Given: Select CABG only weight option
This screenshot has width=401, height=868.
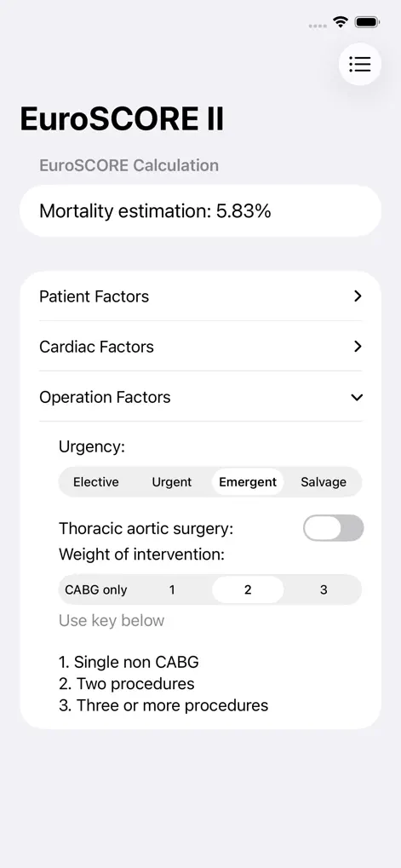Looking at the screenshot, I should [x=95, y=589].
